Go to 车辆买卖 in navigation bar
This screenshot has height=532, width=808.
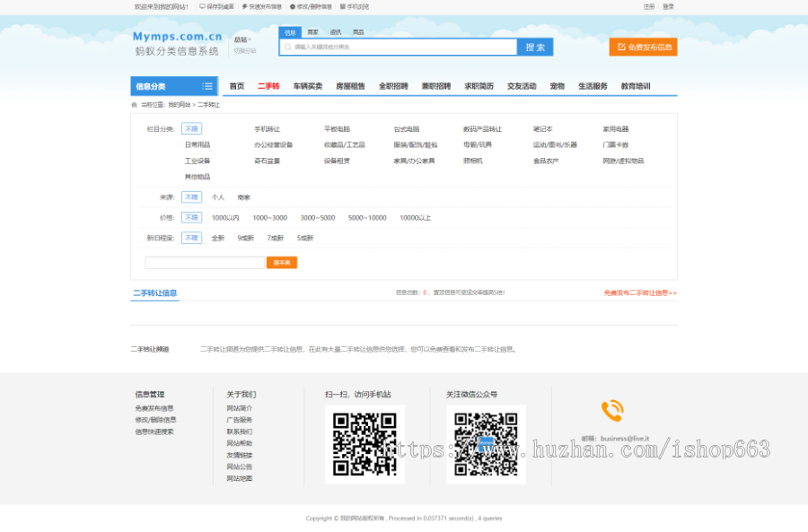(x=308, y=86)
